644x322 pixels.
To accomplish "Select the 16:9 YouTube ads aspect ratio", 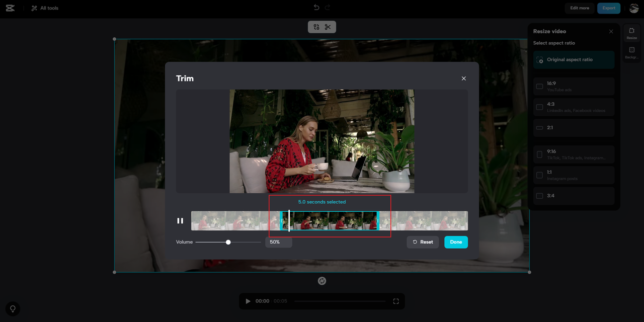I will tap(574, 86).
